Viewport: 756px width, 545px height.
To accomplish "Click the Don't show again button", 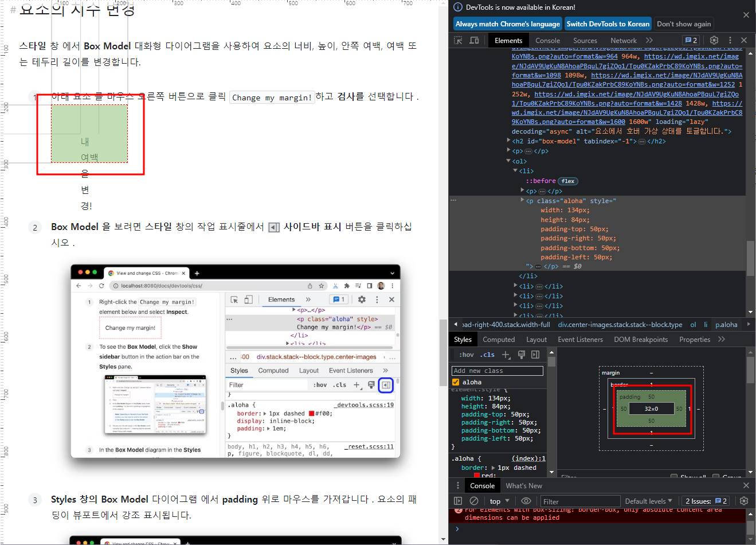I will click(684, 24).
